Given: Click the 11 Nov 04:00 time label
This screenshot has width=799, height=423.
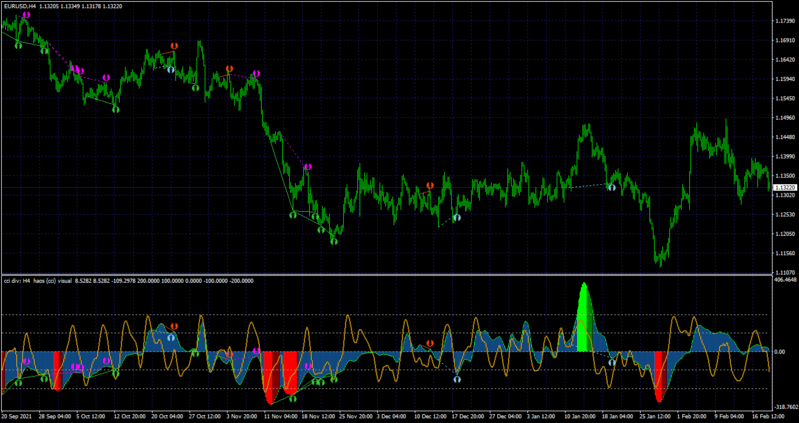Looking at the screenshot, I should (279, 416).
